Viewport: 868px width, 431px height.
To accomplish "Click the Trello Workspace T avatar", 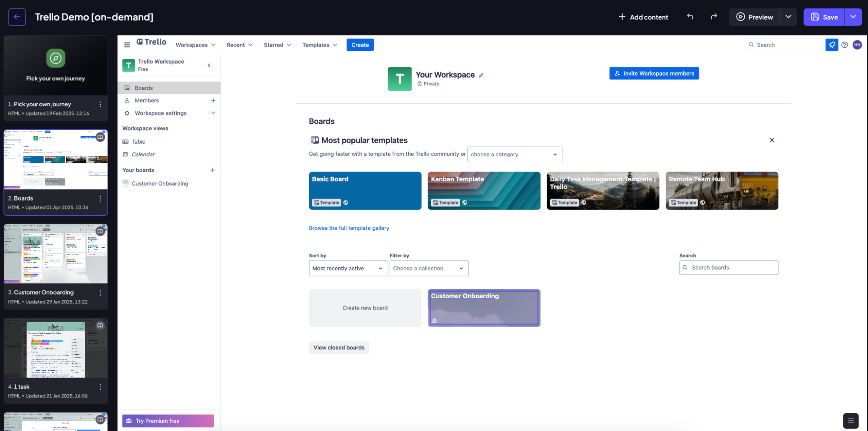I will pyautogui.click(x=129, y=65).
